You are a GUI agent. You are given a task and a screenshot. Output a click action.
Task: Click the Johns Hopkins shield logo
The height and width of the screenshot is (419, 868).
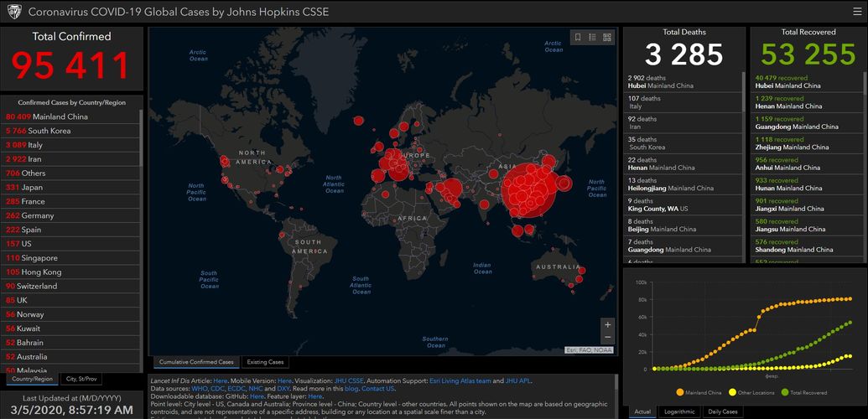[13, 12]
